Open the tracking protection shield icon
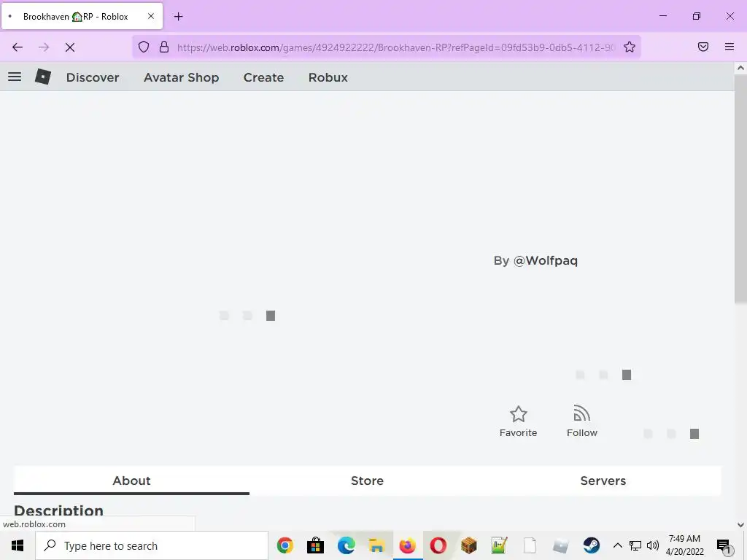The width and height of the screenshot is (747, 560). tap(144, 47)
